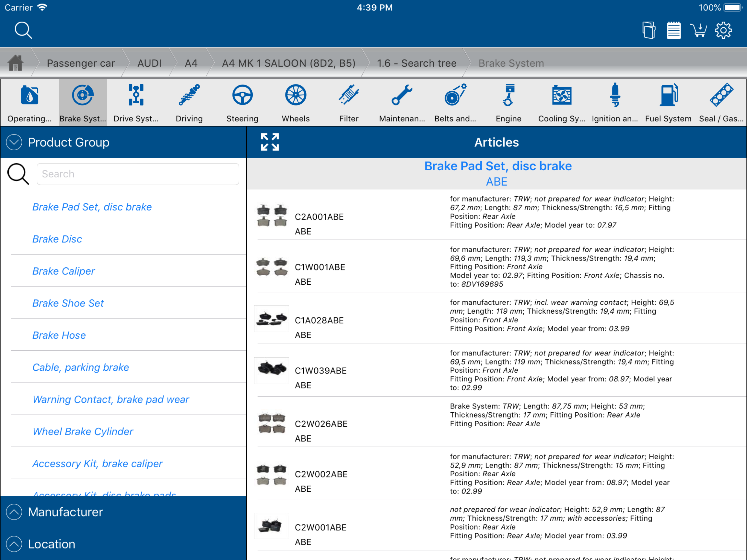747x560 pixels.
Task: Expand articles panel to fullscreen
Action: pos(270,142)
